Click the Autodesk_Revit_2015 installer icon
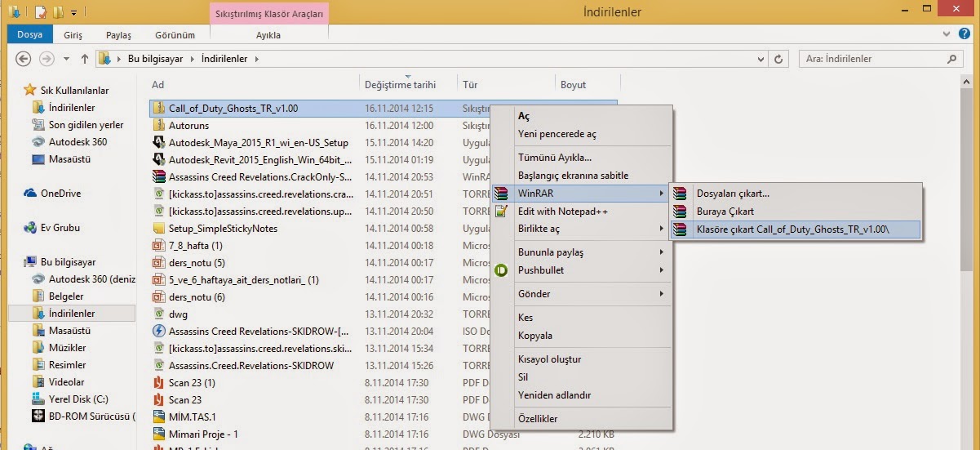The height and width of the screenshot is (450, 980). click(160, 159)
